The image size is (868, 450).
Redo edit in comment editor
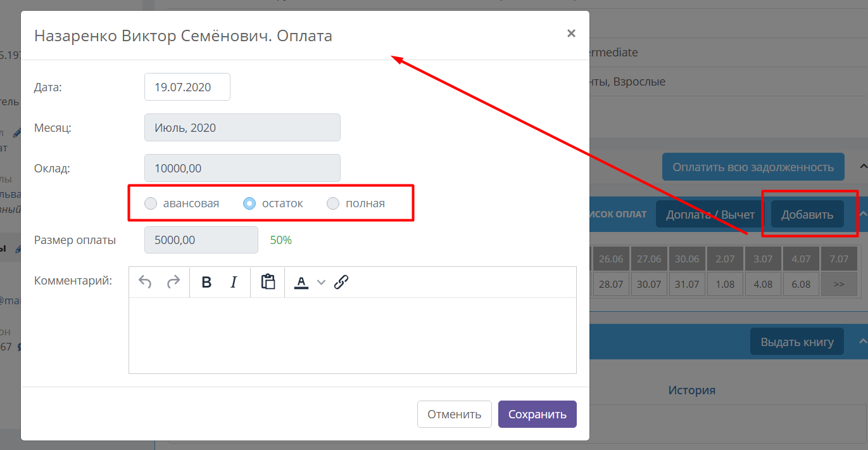pos(173,282)
